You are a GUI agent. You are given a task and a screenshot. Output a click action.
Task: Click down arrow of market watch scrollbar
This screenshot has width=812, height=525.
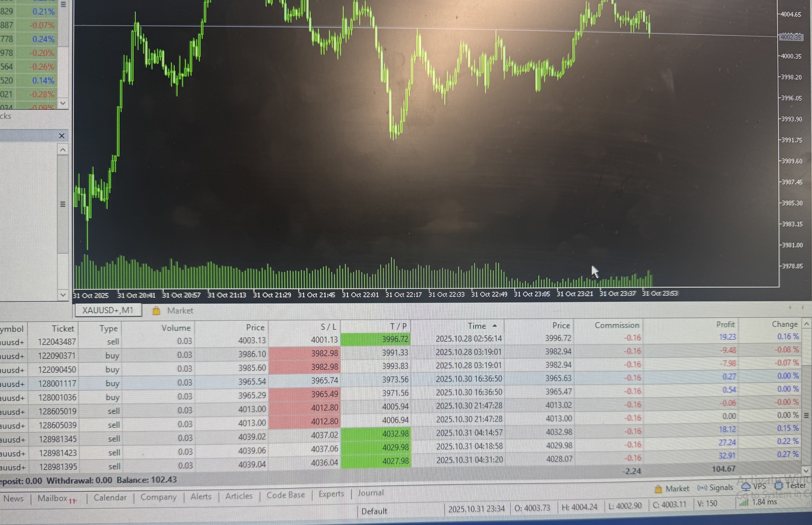tap(63, 103)
